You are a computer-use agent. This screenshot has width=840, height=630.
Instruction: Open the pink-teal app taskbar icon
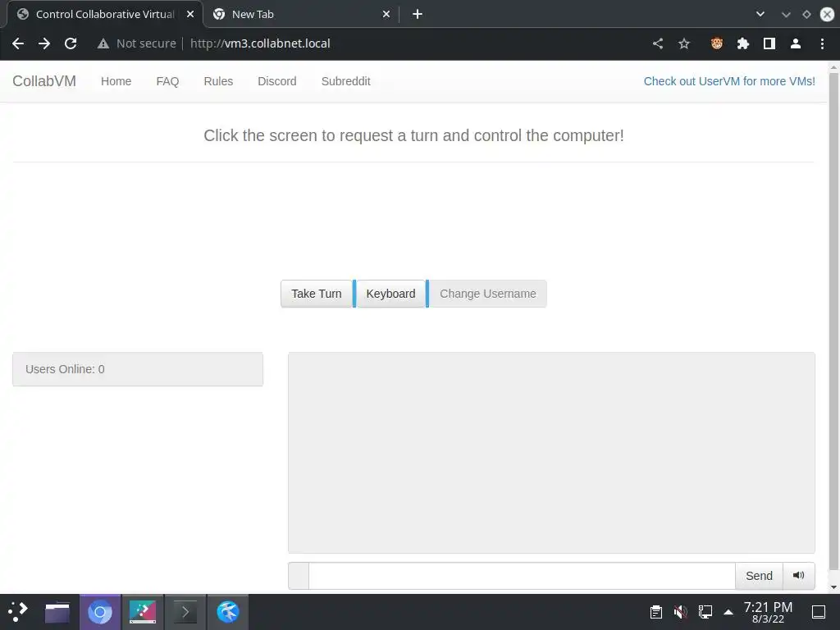(x=143, y=612)
